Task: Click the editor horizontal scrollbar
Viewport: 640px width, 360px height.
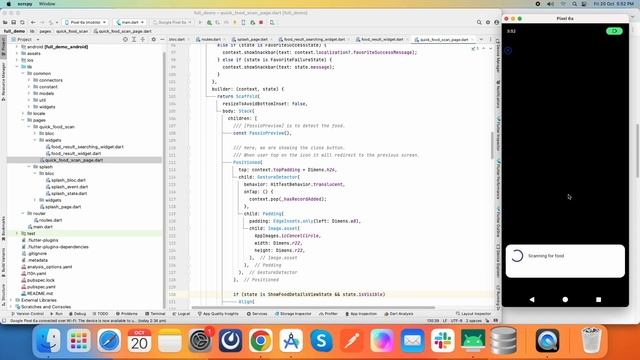Action: coord(313,307)
